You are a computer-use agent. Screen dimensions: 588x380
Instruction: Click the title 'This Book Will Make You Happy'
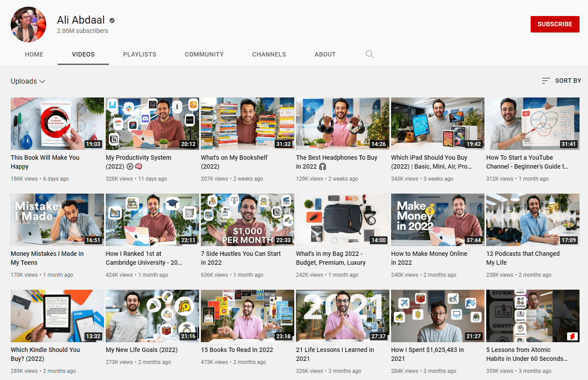(45, 162)
